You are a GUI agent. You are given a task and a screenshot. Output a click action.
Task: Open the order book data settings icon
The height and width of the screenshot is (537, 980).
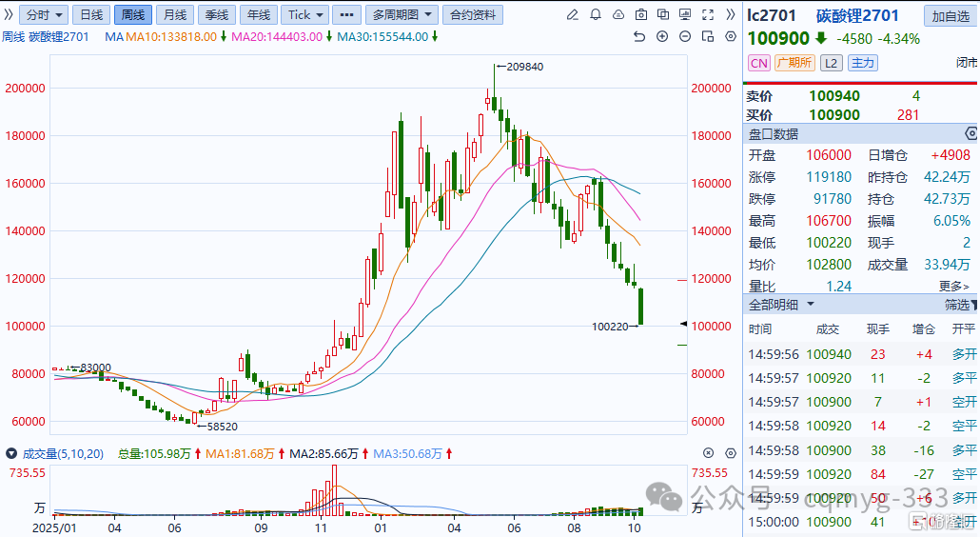tap(971, 134)
